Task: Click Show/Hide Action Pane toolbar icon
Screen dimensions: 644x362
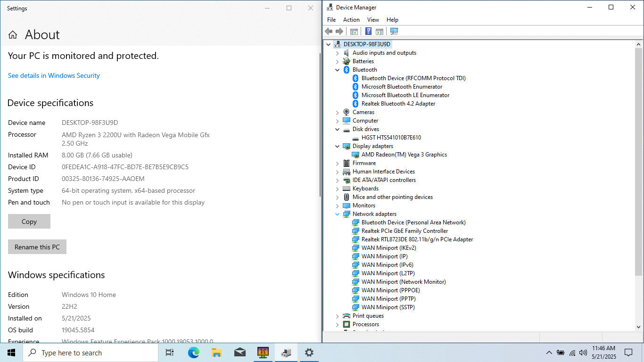Action: click(x=380, y=32)
